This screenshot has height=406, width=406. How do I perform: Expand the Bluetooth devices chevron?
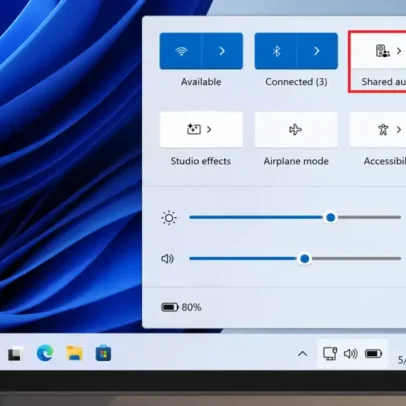[x=317, y=51]
